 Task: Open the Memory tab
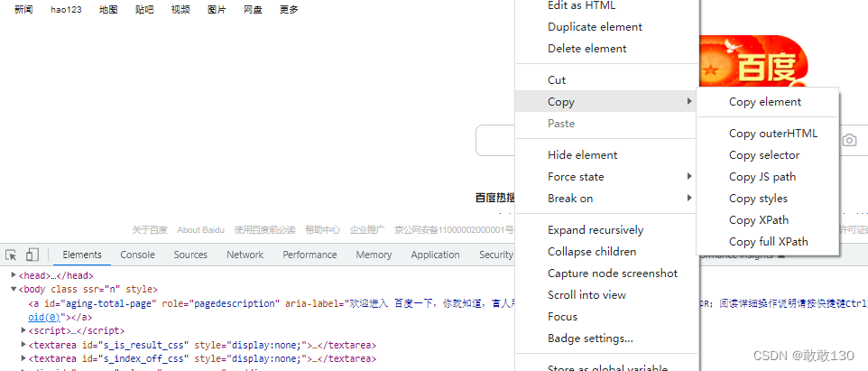pyautogui.click(x=374, y=255)
